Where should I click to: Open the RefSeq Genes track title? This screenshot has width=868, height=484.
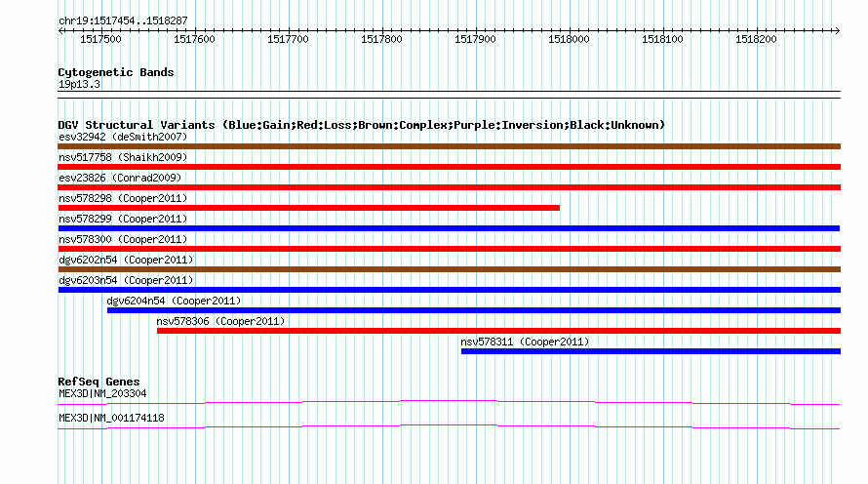tap(99, 382)
